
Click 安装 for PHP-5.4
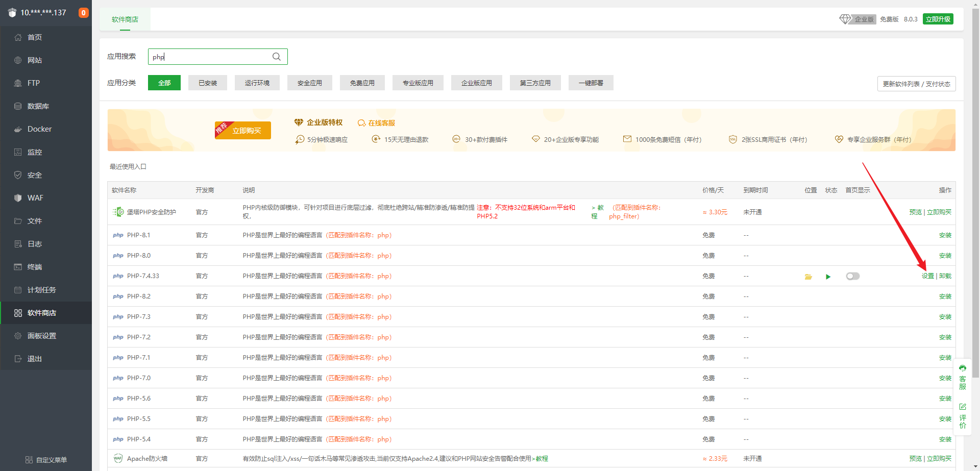tap(945, 439)
